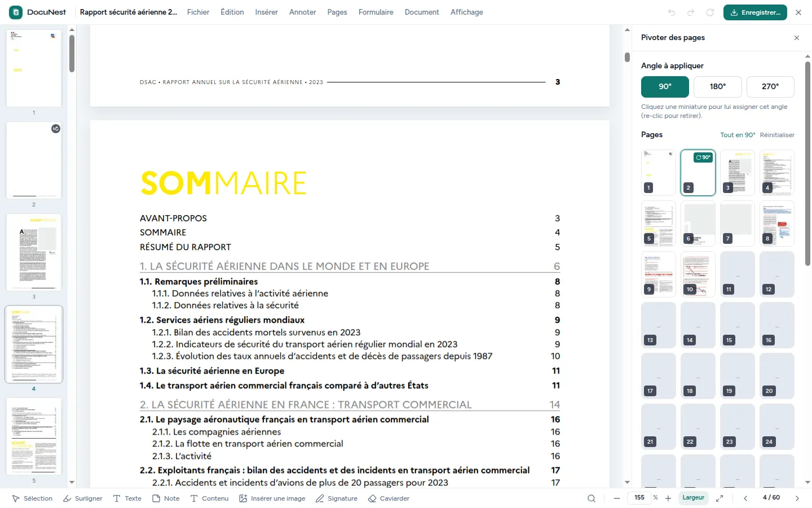Viewport: 812px width, 508px height.
Task: Select the Contenu editing tool
Action: coord(209,498)
